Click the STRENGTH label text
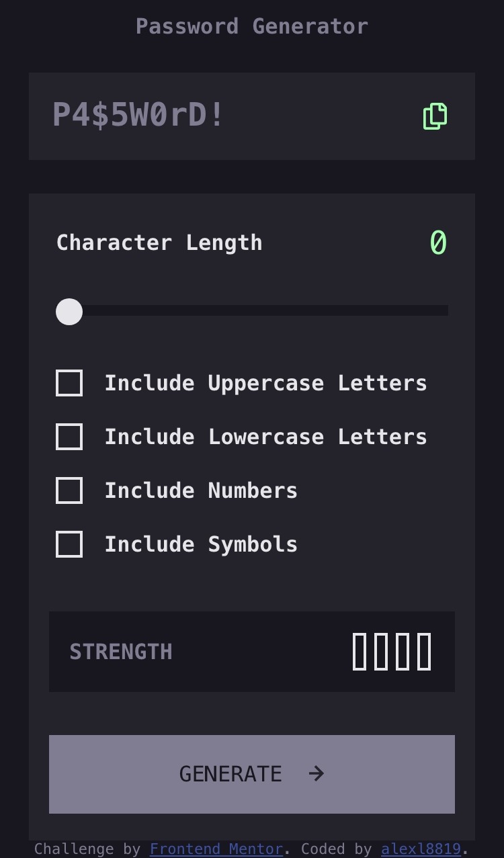This screenshot has width=504, height=858. [121, 652]
